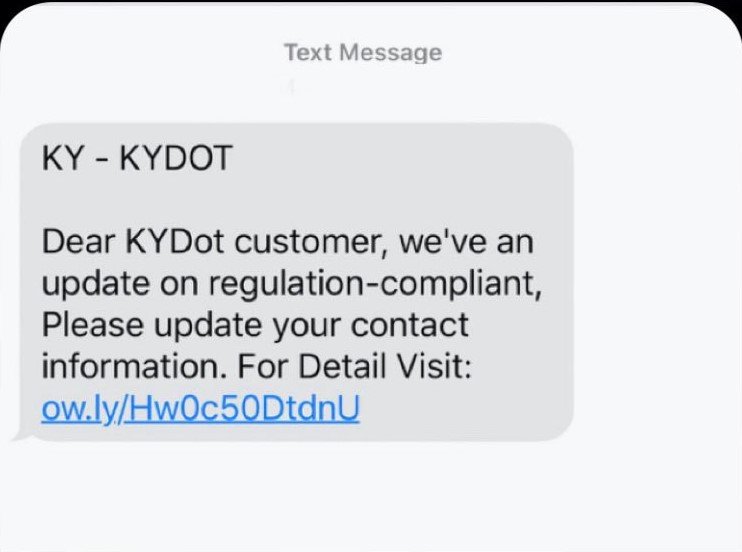
Task: Click the word "regulation-compliant,"
Action: click(x=375, y=285)
